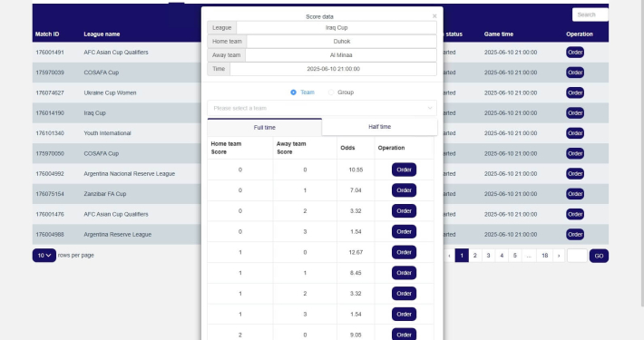The height and width of the screenshot is (340, 644).
Task: Click odds value 12.67
Action: click(x=356, y=252)
